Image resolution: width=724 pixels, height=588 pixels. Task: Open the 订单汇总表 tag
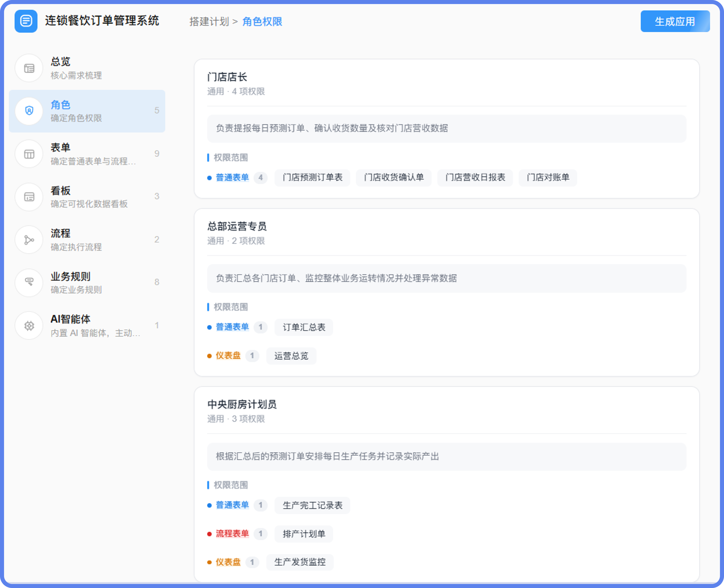click(x=304, y=327)
